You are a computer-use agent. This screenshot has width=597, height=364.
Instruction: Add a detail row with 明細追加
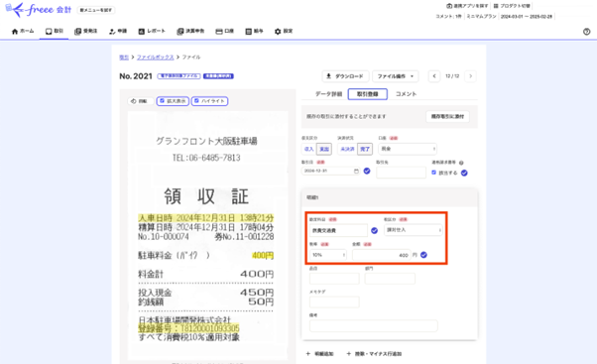coord(319,354)
